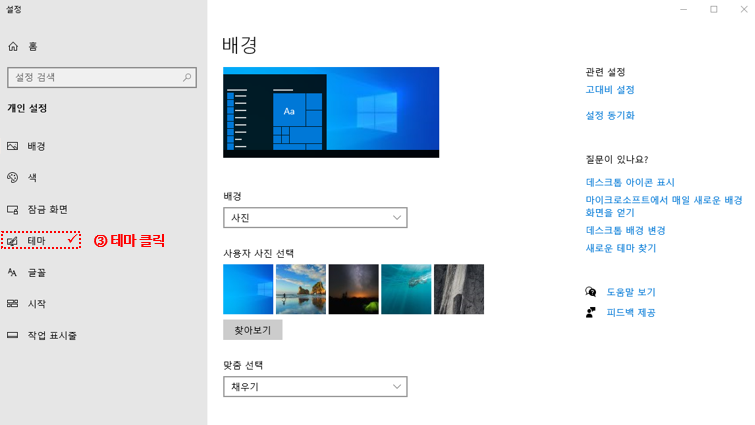Open the 설정 동기화 link
This screenshot has height=425, width=755.
(610, 115)
